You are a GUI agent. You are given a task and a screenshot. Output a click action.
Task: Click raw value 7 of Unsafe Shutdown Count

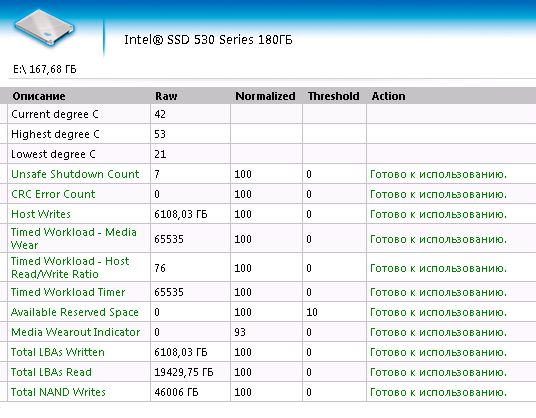(157, 174)
